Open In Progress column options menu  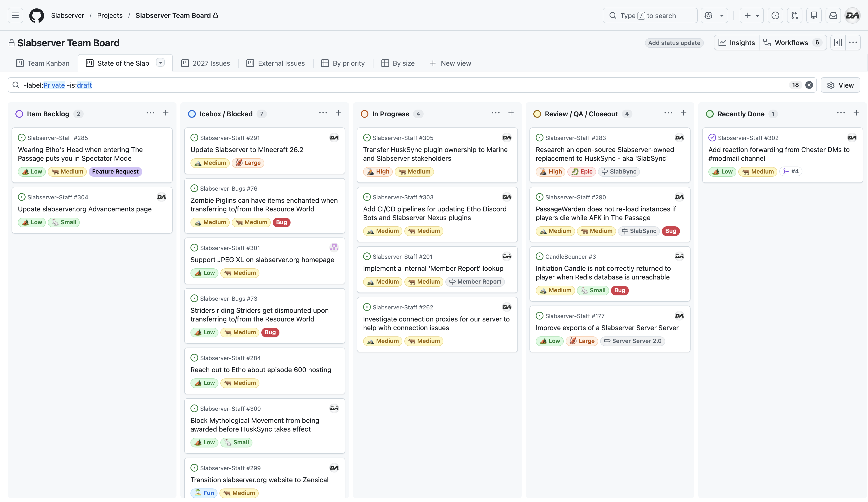[x=495, y=113]
